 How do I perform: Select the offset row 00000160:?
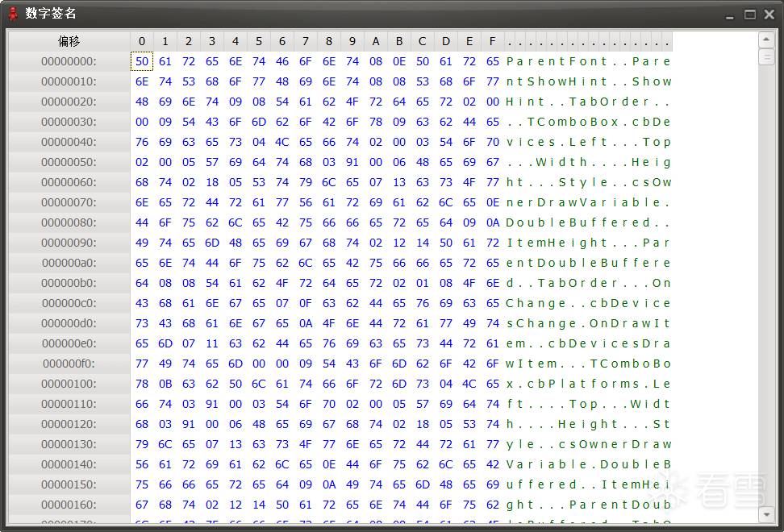click(x=69, y=505)
